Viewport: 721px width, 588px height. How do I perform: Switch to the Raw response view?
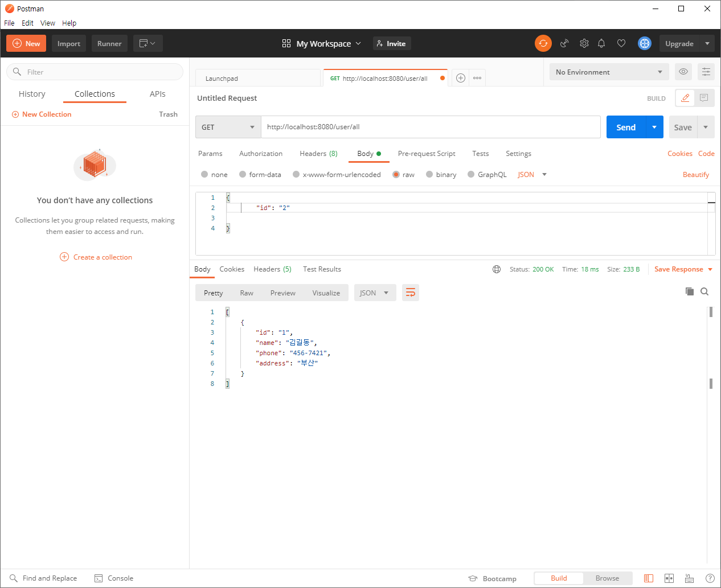(x=247, y=293)
